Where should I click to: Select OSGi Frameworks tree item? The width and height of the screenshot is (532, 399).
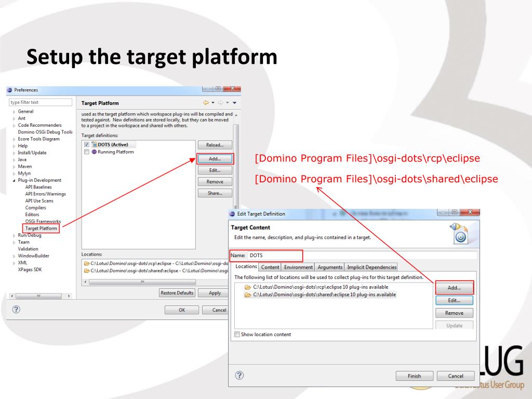tap(43, 221)
